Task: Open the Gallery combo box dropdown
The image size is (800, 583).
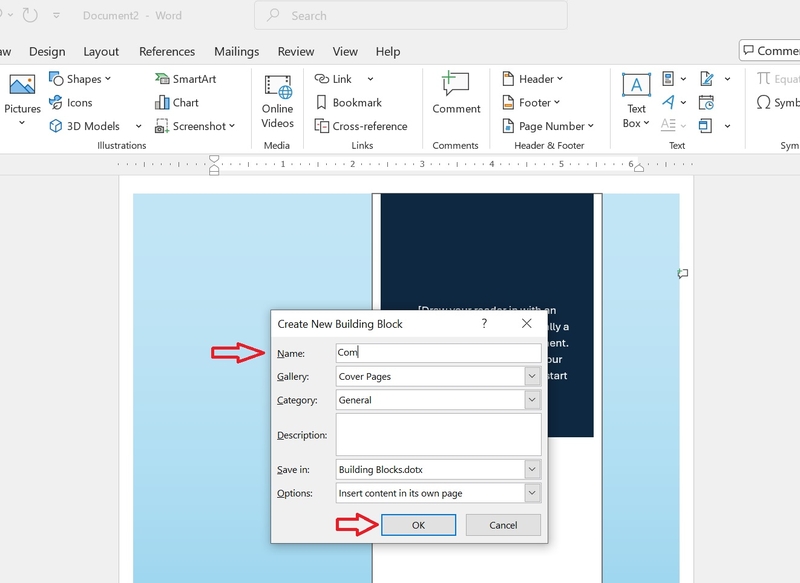Action: point(532,376)
